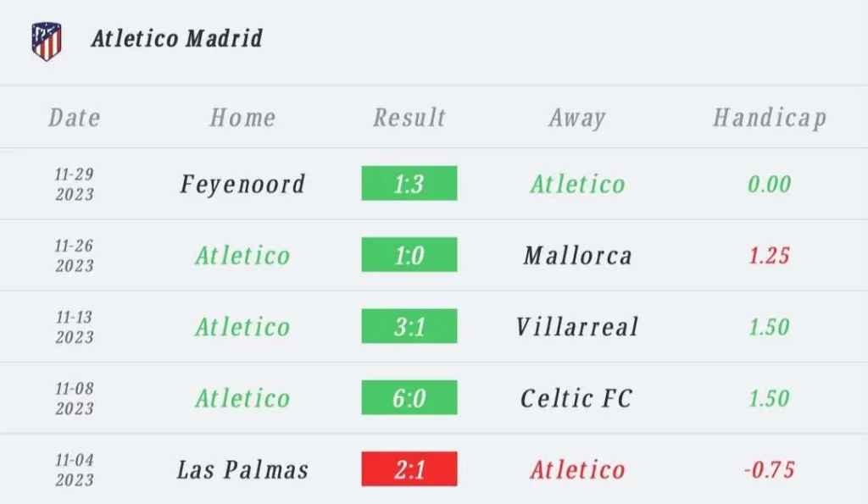Click the Away column header

pos(577,118)
